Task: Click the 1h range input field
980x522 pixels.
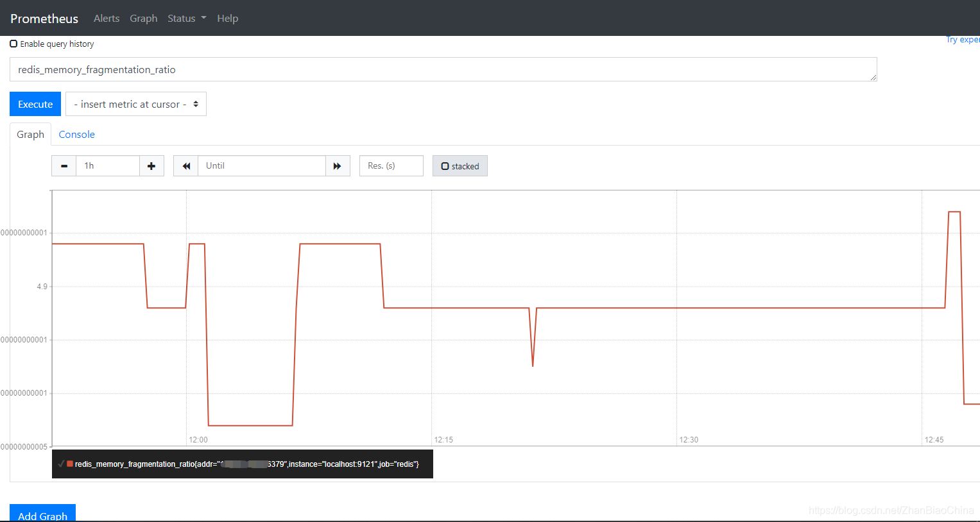Action: pyautogui.click(x=108, y=166)
